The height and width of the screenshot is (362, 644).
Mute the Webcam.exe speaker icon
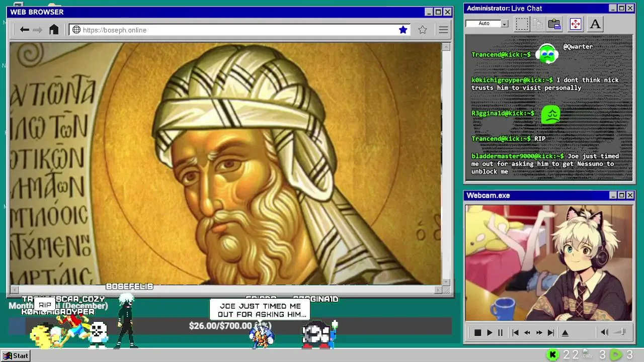605,332
